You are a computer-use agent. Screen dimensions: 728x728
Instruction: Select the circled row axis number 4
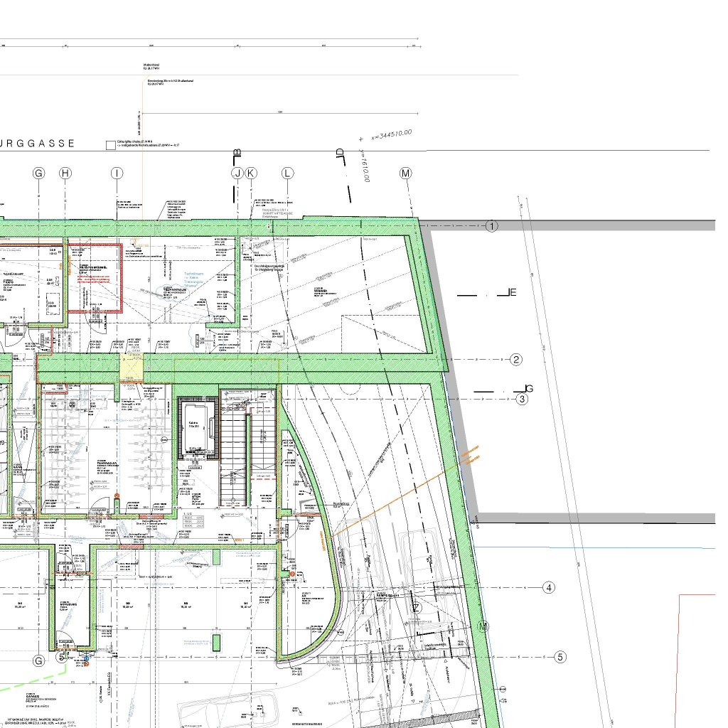549,588
